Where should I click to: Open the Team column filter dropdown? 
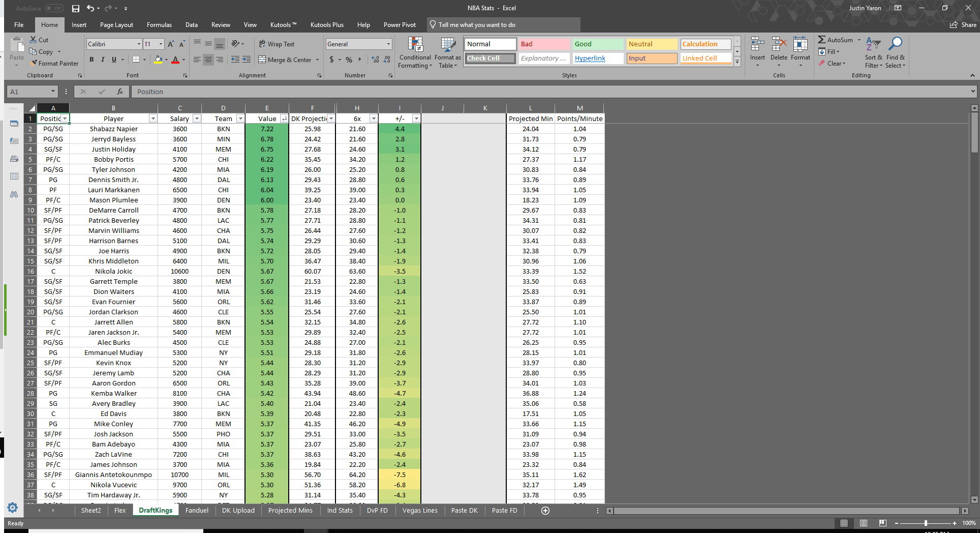tap(240, 119)
